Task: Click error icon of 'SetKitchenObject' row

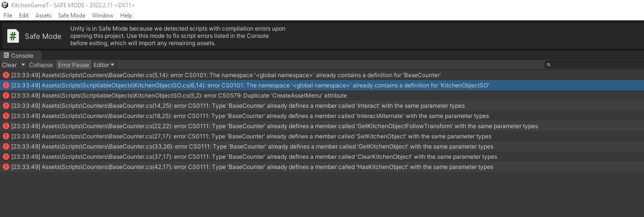Action: (6, 136)
